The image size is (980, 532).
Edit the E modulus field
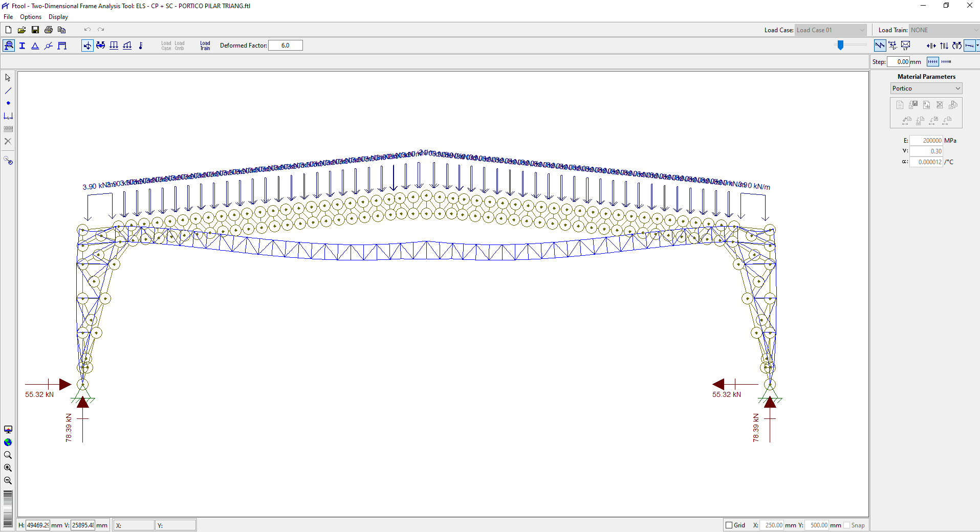click(x=926, y=141)
